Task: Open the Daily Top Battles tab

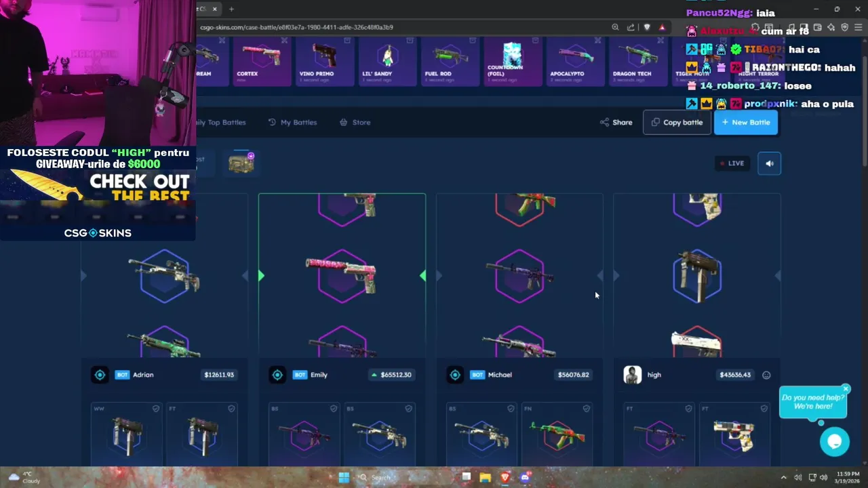Action: [x=221, y=123]
